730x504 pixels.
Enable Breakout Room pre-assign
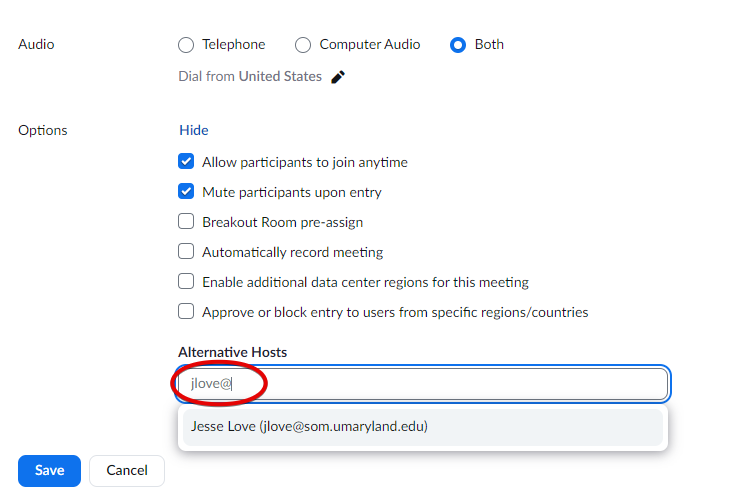(186, 222)
